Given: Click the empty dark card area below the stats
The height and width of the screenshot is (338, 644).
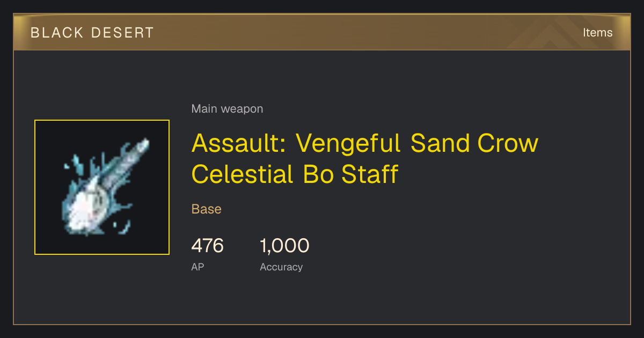Looking at the screenshot, I should click(x=322, y=300).
